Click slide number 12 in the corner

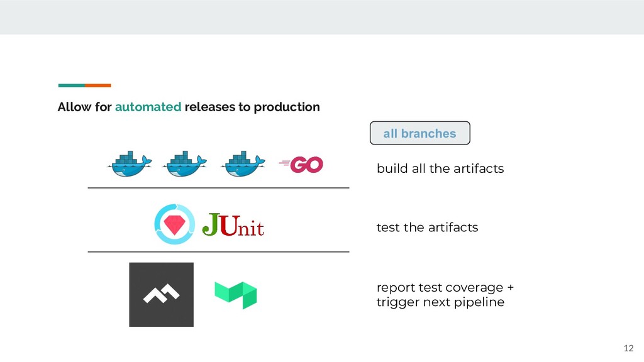(628, 348)
